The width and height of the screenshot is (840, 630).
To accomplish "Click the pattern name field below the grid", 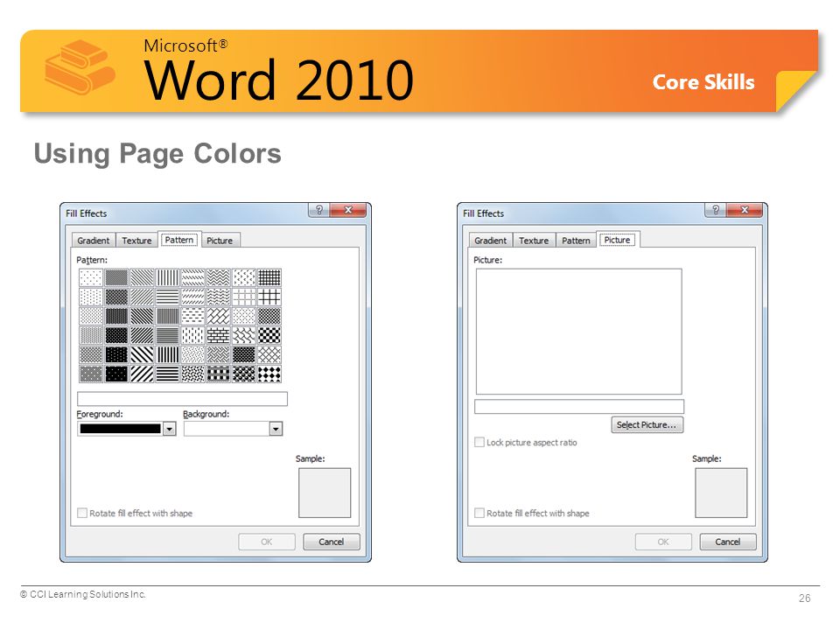I will pyautogui.click(x=182, y=399).
